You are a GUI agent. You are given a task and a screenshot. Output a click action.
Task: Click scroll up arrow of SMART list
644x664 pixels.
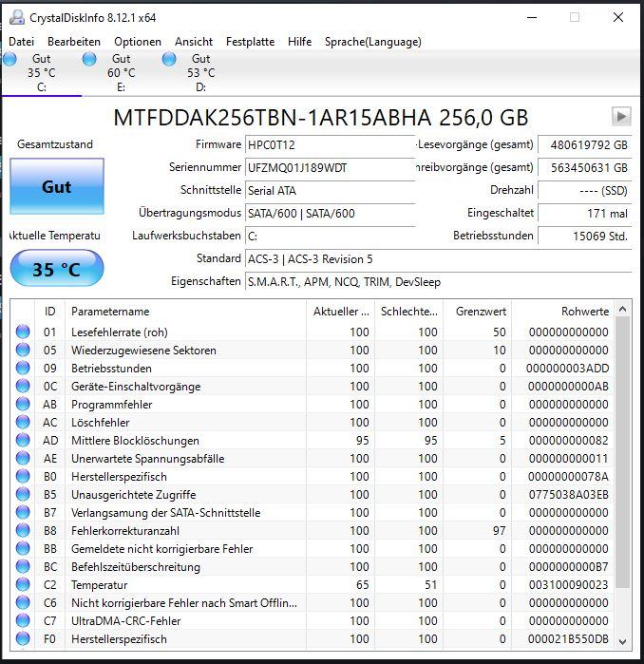point(622,310)
